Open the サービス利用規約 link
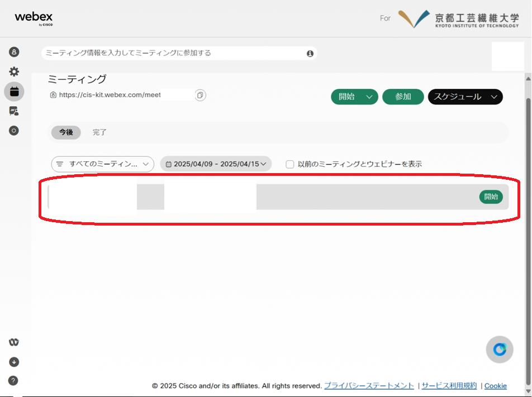The width and height of the screenshot is (532, 397). (449, 386)
